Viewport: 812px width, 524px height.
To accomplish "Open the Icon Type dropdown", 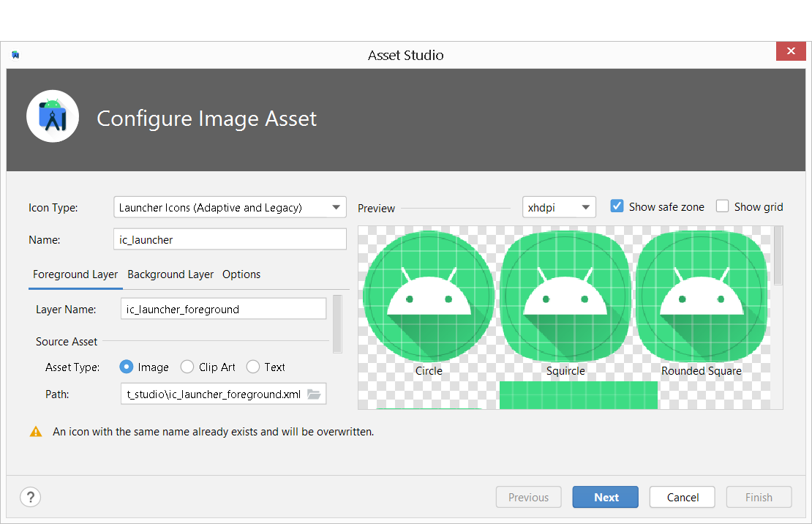I will click(x=230, y=207).
